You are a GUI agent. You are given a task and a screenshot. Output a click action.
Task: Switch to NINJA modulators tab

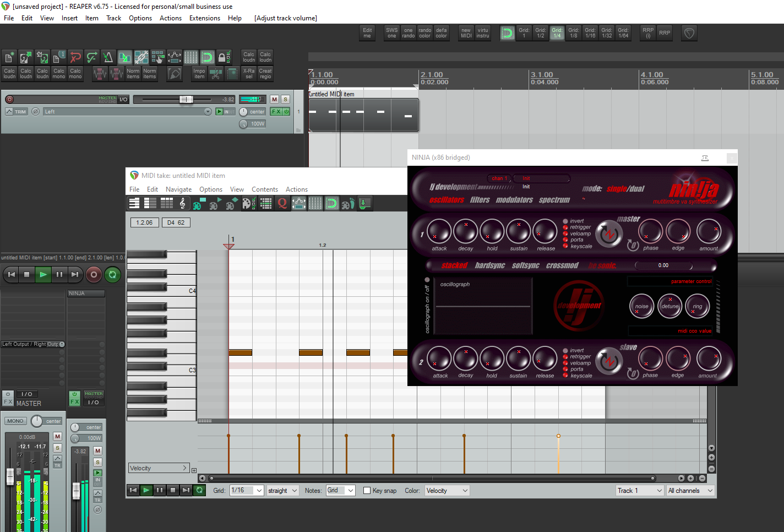(514, 200)
